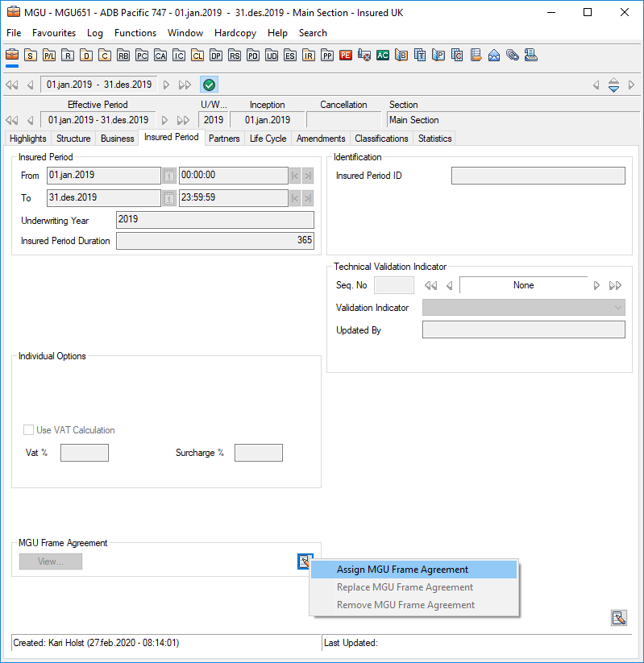The image size is (644, 663).
Task: Click the CA toolbar icon
Action: (160, 56)
